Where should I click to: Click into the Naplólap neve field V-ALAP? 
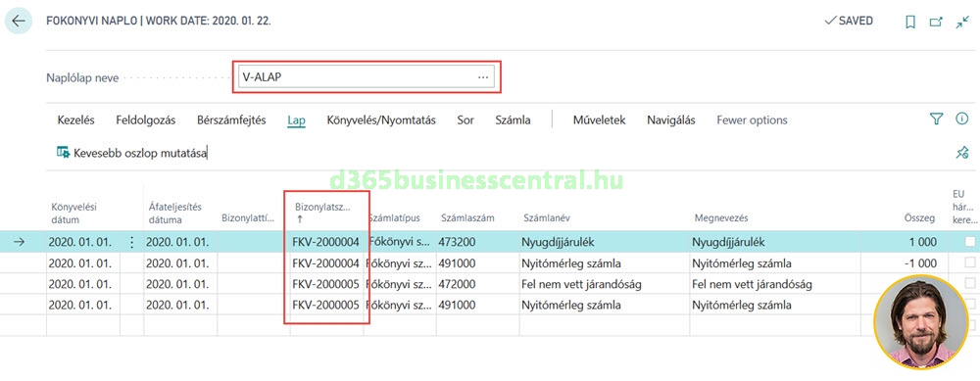pos(366,77)
